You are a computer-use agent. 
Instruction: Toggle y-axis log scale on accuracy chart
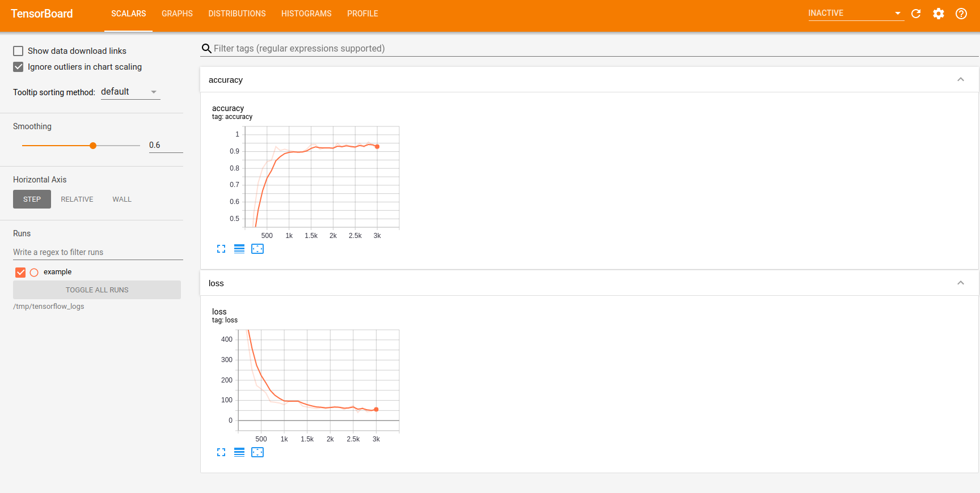[x=239, y=249]
